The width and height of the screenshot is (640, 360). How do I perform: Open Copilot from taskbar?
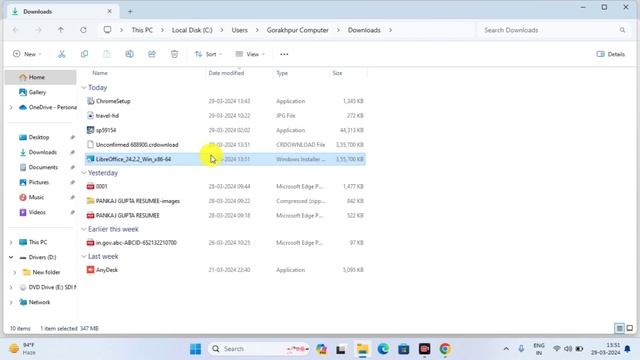tap(321, 349)
